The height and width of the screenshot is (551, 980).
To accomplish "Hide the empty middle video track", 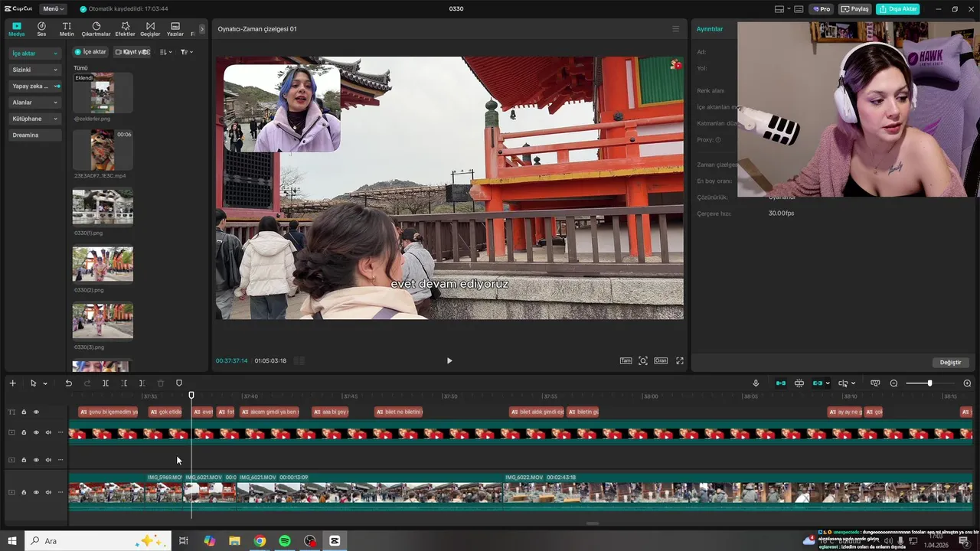I will coord(36,460).
